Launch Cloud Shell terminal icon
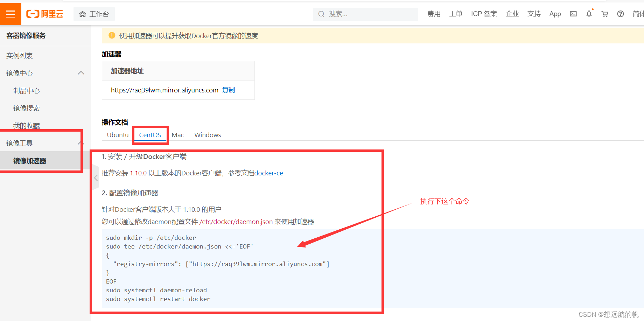Screen dimensions: 644x321 point(573,14)
